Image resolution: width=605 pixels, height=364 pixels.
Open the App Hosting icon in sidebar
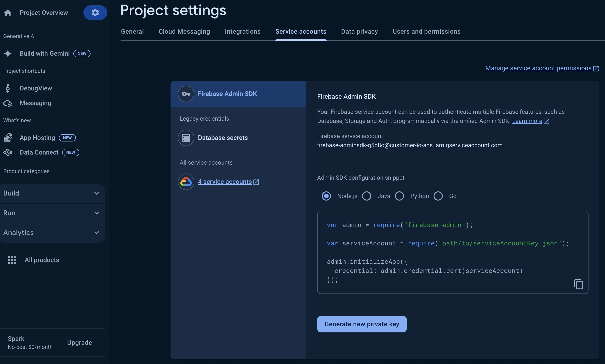(x=8, y=138)
